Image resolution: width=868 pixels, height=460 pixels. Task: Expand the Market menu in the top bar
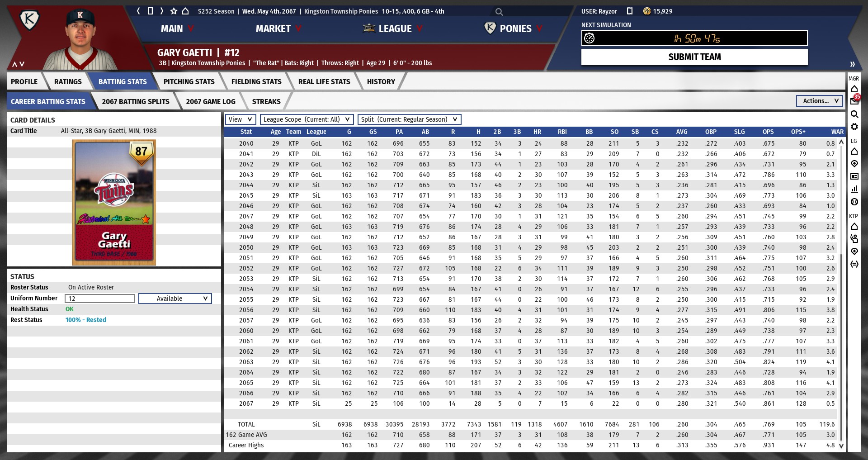pos(278,28)
